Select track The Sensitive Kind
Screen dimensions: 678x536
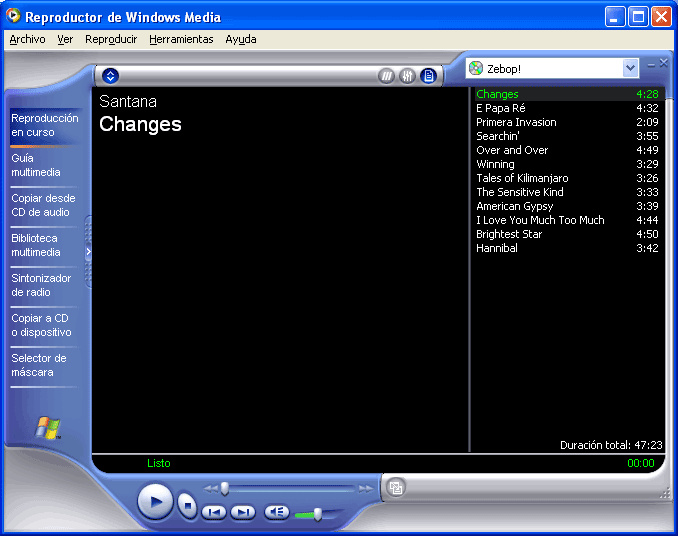(x=567, y=192)
